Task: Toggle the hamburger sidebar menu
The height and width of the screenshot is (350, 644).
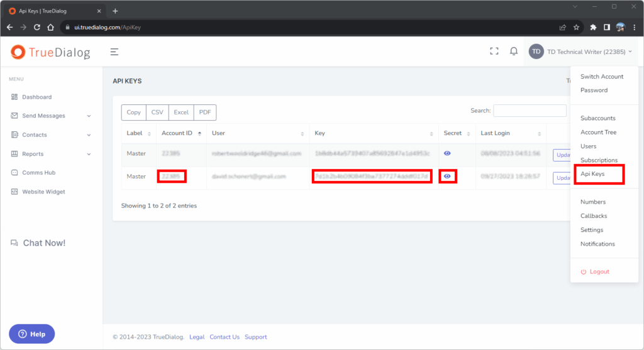Action: coord(114,52)
